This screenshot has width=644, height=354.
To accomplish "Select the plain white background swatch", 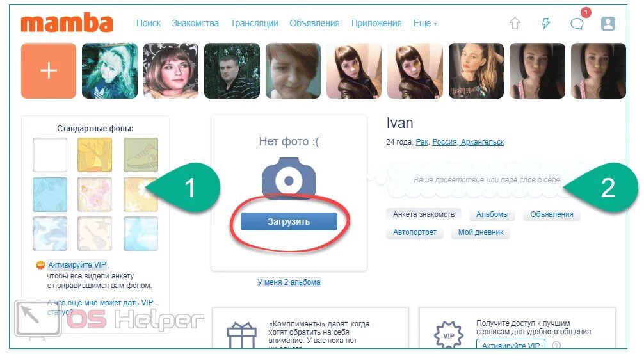I will pos(50,154).
